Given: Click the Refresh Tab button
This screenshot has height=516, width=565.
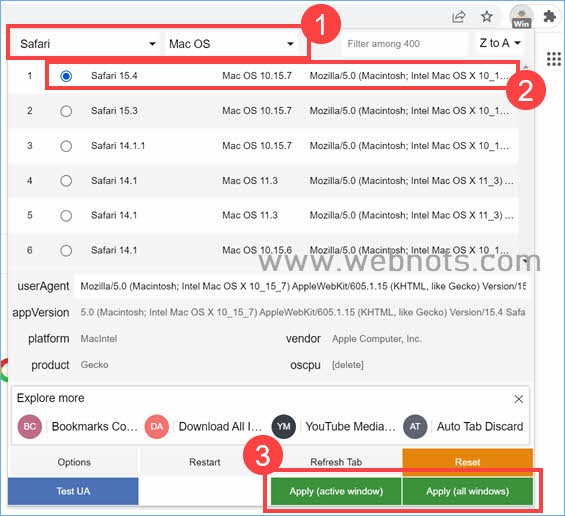Looking at the screenshot, I should click(x=336, y=462).
